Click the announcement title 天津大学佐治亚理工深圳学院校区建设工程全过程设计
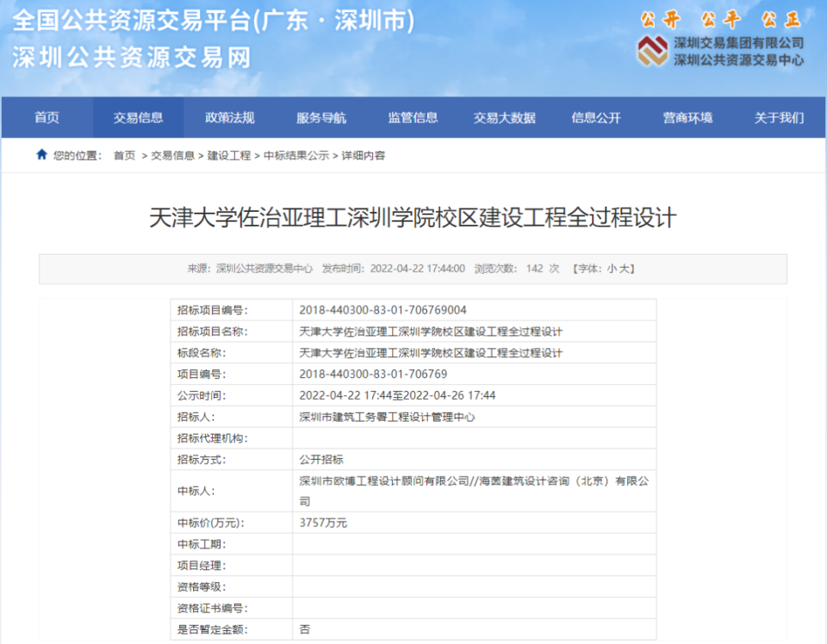This screenshot has height=644, width=827. pyautogui.click(x=413, y=220)
